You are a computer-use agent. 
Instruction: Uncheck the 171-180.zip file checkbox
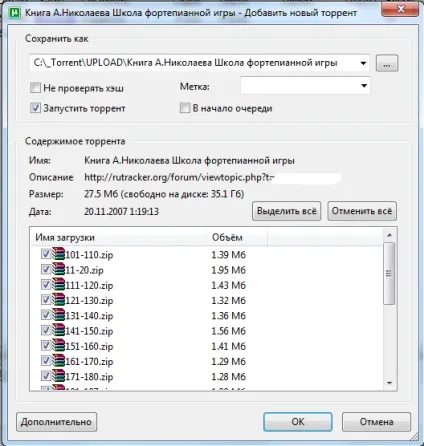point(46,376)
